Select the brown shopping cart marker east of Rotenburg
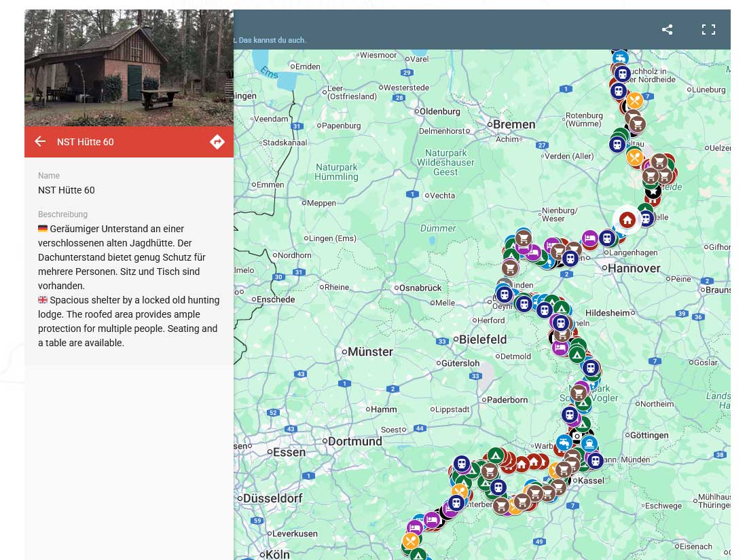 637,124
